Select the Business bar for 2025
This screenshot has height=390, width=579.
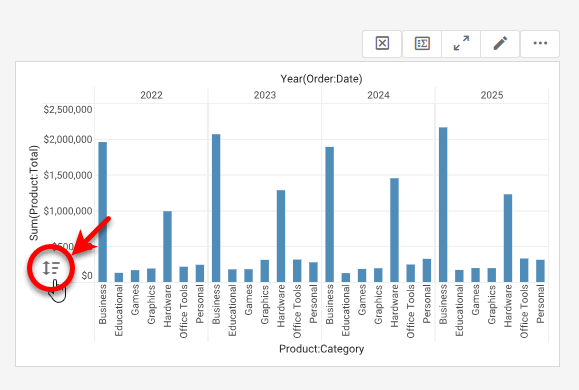[443, 205]
